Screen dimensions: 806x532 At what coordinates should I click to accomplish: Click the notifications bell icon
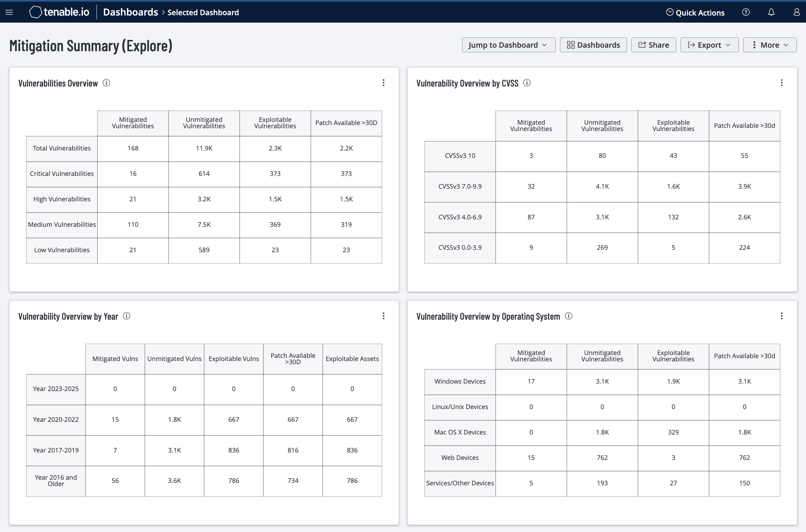(x=771, y=12)
